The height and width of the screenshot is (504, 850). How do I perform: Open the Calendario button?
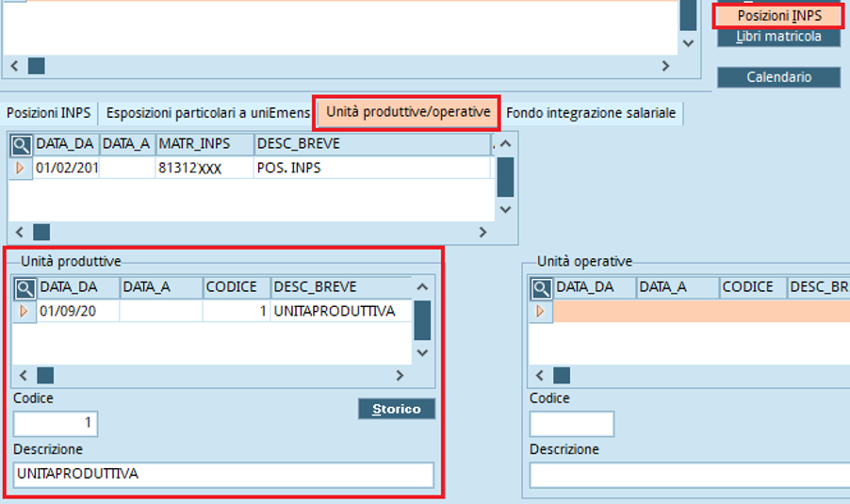779,77
